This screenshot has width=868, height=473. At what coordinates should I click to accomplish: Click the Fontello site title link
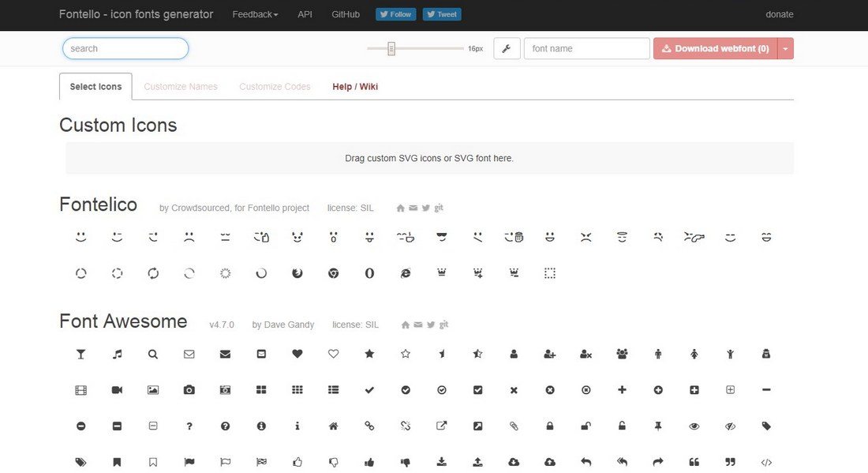tap(137, 14)
